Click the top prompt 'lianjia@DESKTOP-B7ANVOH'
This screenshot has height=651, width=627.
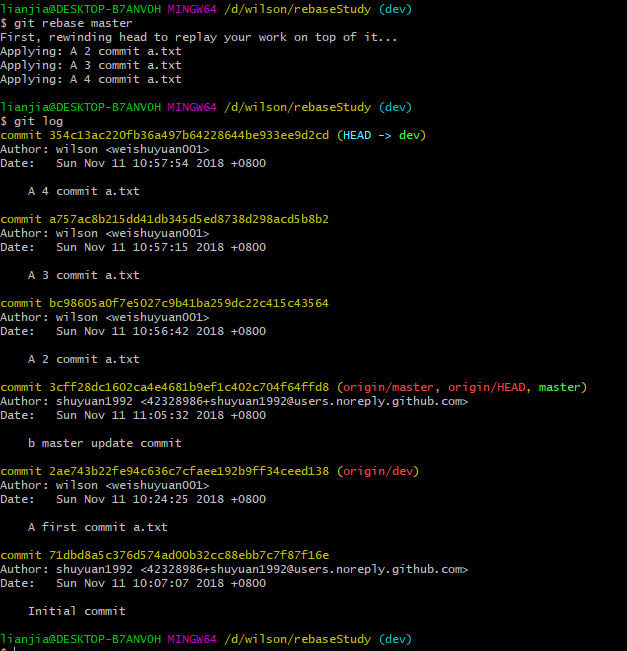tap(81, 9)
